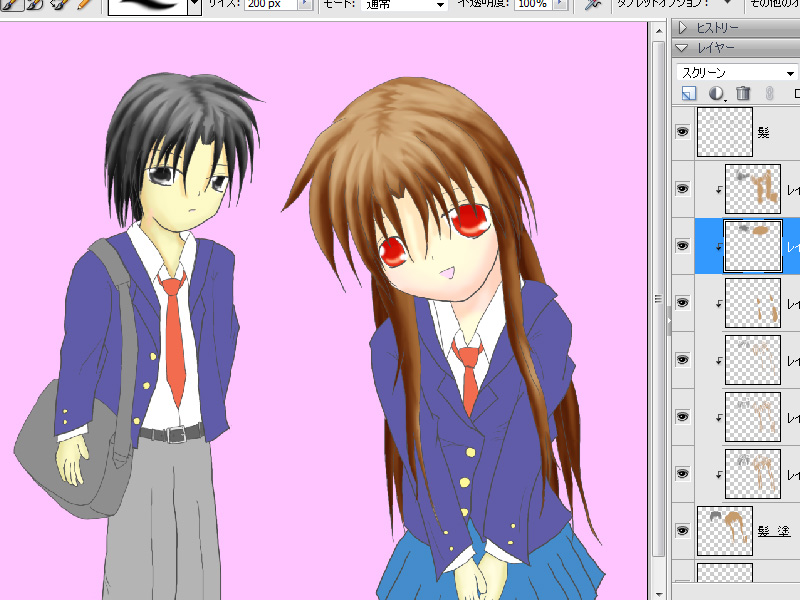Open the タブレットオプション dropdown arrow
The image size is (800, 600).
pyautogui.click(x=728, y=3)
